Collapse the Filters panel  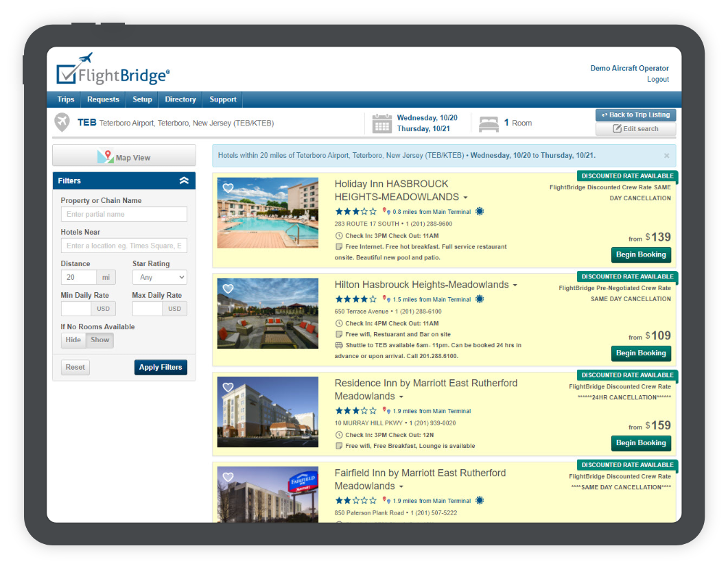(184, 181)
